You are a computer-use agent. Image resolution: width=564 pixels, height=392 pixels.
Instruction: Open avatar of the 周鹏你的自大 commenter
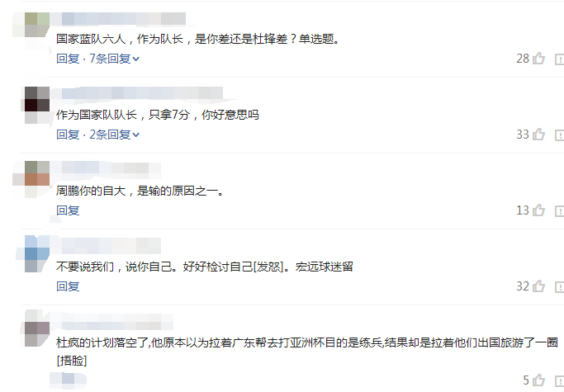click(x=37, y=173)
